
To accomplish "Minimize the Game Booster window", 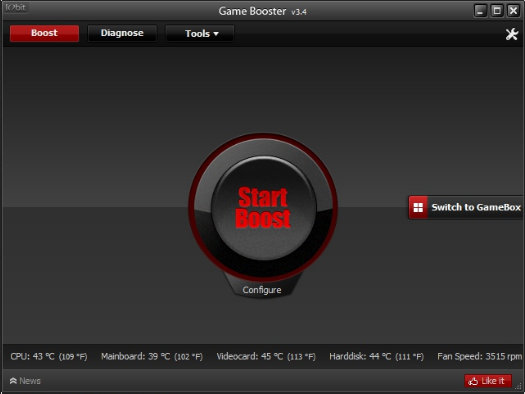I will click(480, 11).
